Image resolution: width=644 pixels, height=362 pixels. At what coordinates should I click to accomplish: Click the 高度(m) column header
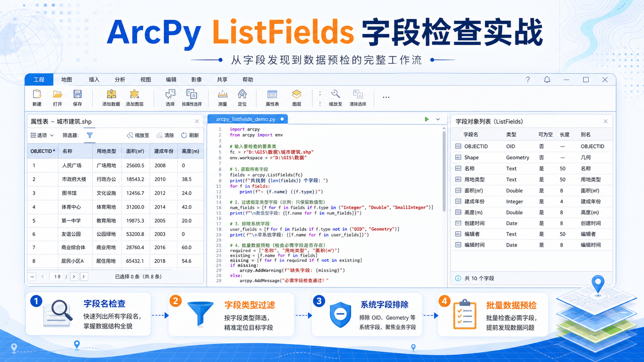click(190, 151)
